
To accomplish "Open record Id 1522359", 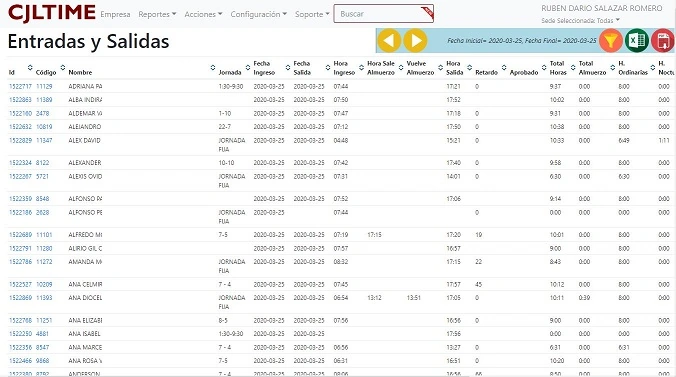I will (x=20, y=199).
